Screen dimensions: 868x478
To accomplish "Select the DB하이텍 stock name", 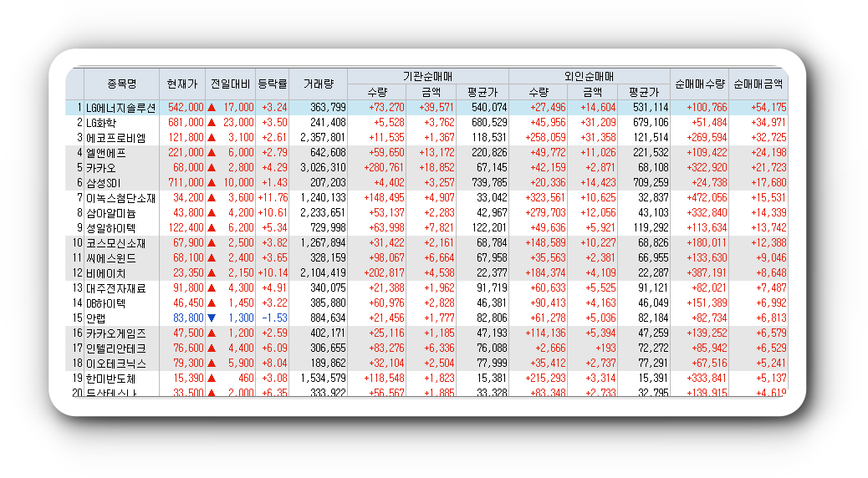I will click(106, 303).
